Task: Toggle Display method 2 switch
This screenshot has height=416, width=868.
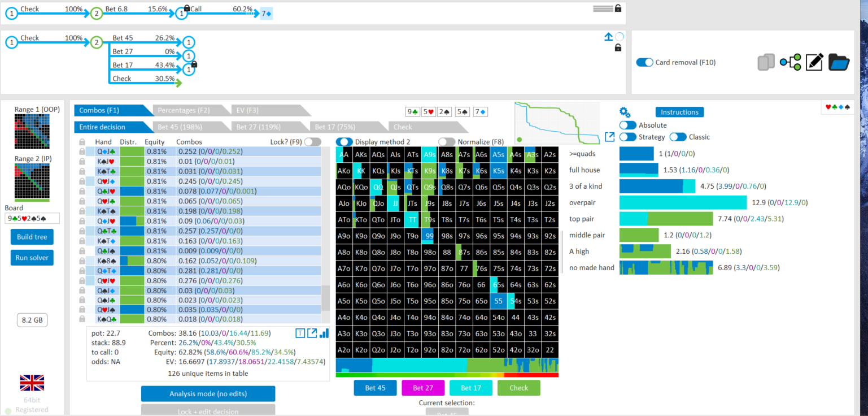Action: tap(344, 141)
